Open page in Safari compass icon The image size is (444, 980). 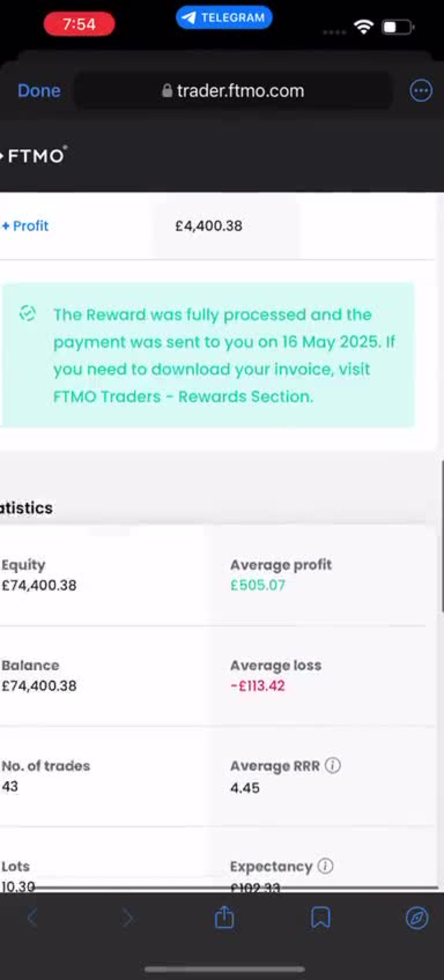(417, 917)
